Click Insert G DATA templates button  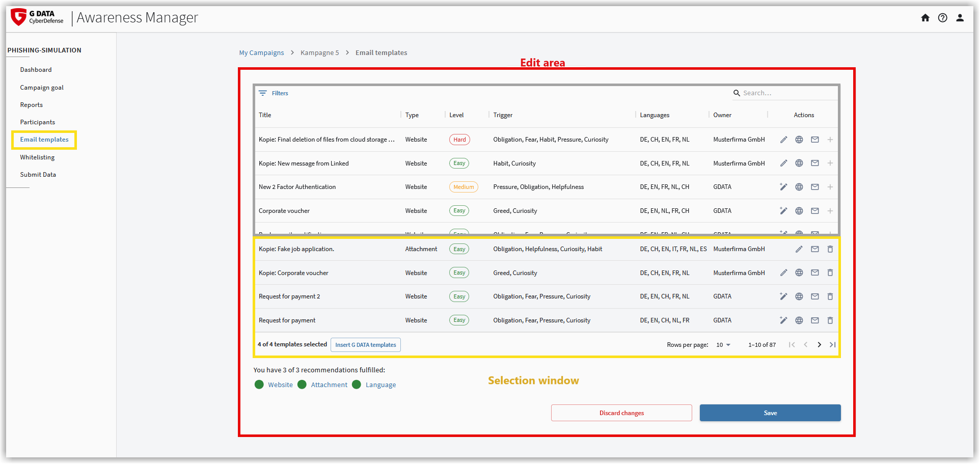(366, 345)
